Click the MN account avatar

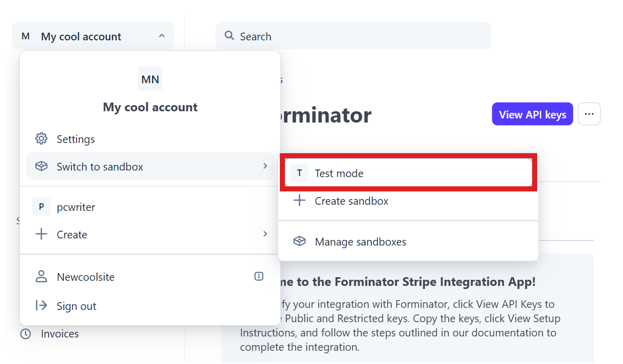coord(150,79)
